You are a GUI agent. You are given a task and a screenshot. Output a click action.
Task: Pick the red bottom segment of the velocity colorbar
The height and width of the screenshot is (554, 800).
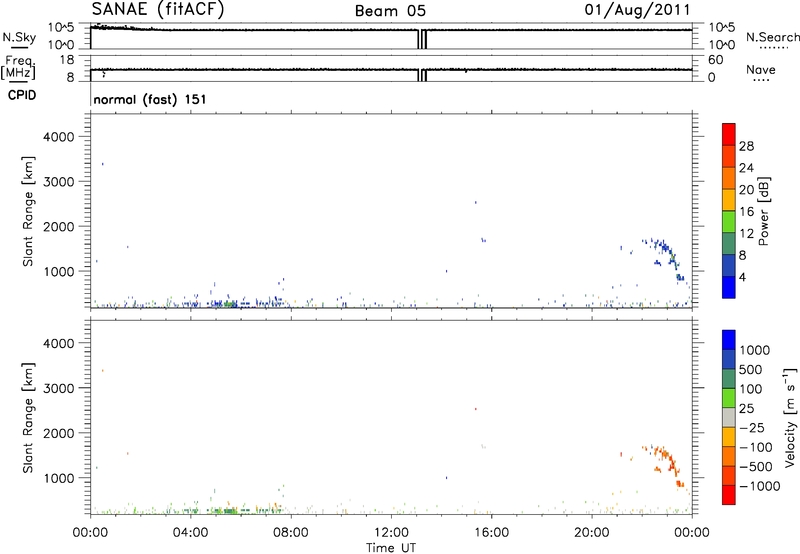click(x=729, y=495)
